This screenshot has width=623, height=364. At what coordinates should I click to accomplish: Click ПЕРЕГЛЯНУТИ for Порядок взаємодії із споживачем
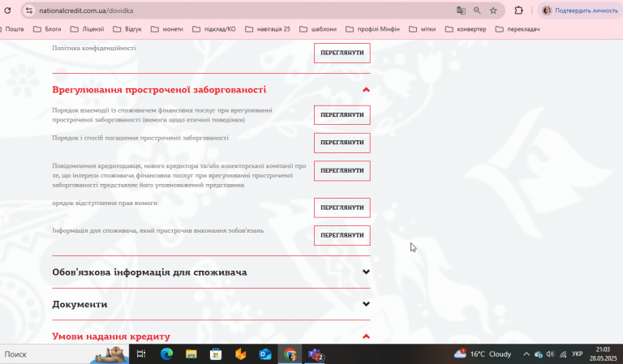coord(342,115)
